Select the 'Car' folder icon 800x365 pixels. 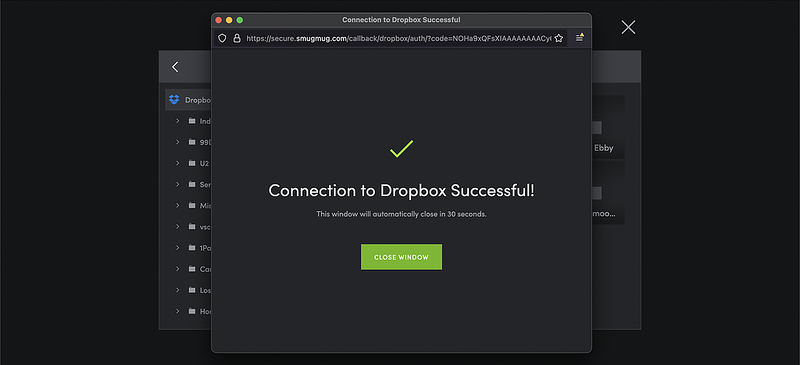[192, 269]
